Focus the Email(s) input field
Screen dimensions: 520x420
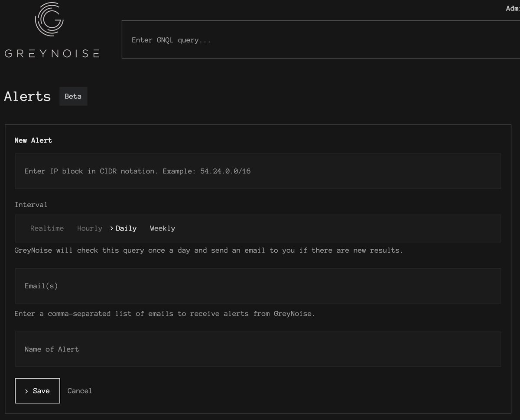pos(258,286)
